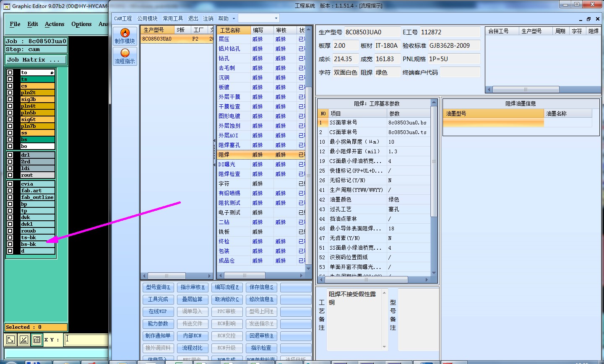The image size is (604, 364).
Task: Click the 指示检查 button
Action: tap(261, 348)
